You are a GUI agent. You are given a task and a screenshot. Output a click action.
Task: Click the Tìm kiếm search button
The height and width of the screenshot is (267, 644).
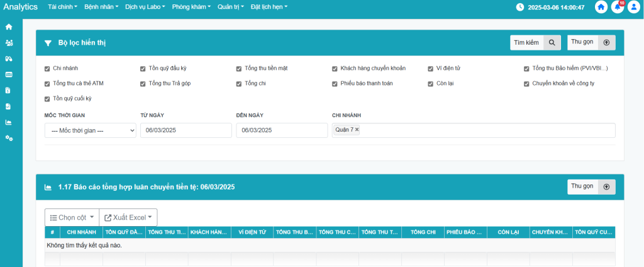pos(535,43)
